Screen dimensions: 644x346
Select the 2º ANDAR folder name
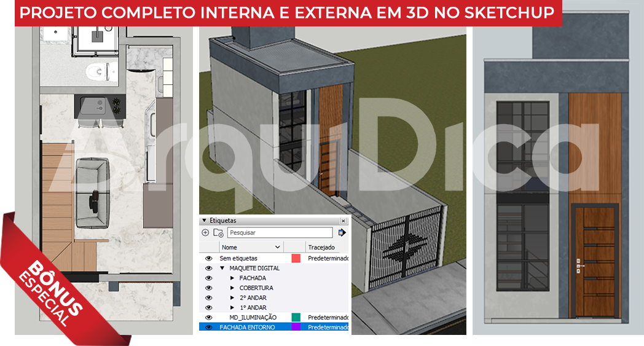tap(253, 298)
